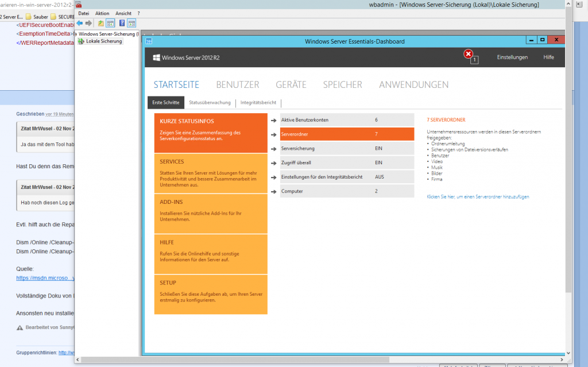Click the arrow beside Zugriff überall row
Screen dimensions: 588x367
coord(274,163)
